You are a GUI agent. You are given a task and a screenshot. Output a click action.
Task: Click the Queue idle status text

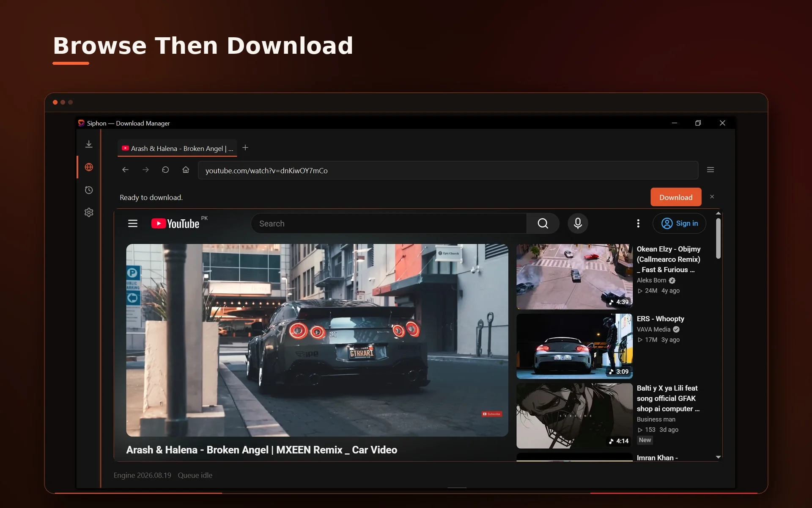point(195,475)
